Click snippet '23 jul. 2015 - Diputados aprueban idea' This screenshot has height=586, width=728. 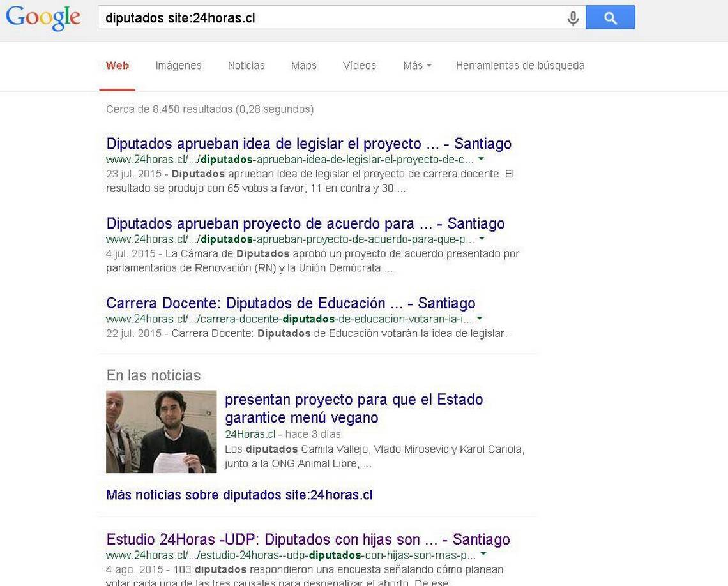(x=310, y=181)
